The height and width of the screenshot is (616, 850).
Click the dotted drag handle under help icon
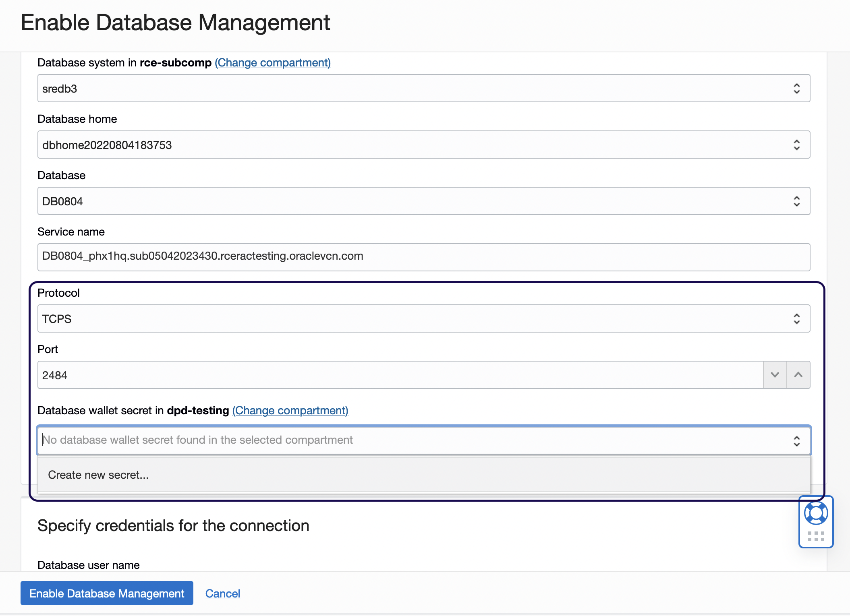coord(816,536)
